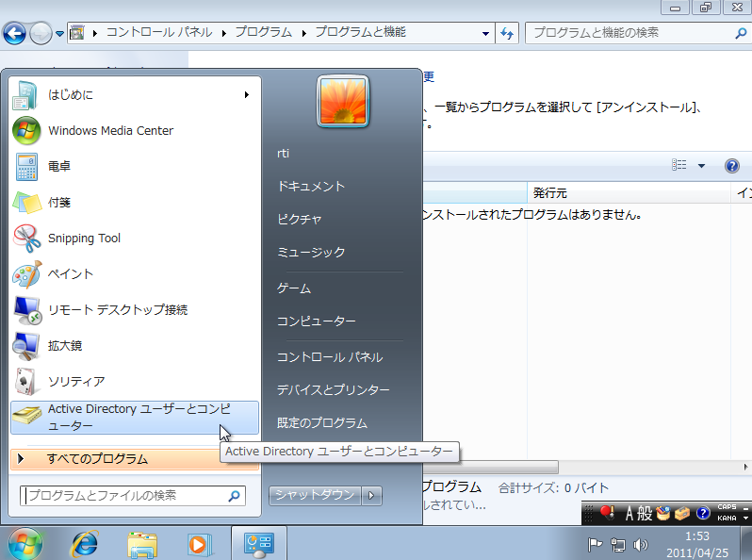Open language bar options small arrow
The width and height of the screenshot is (752, 560).
(745, 519)
